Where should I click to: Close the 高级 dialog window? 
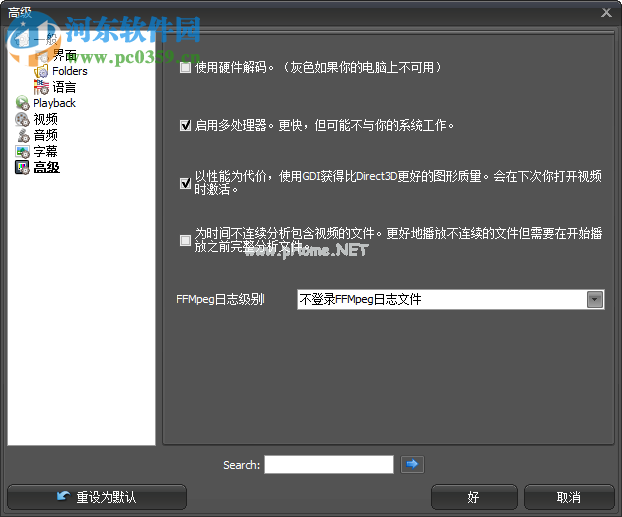tap(606, 13)
